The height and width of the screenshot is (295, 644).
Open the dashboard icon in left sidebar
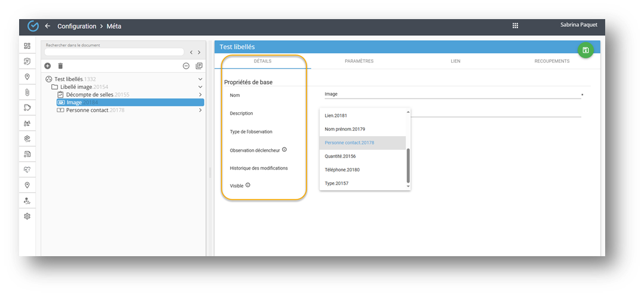click(27, 46)
